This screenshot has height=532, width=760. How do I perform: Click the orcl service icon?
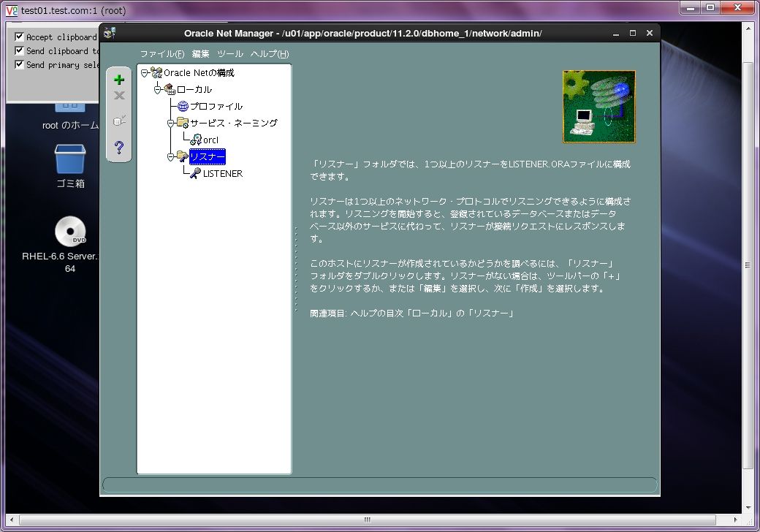[x=196, y=140]
